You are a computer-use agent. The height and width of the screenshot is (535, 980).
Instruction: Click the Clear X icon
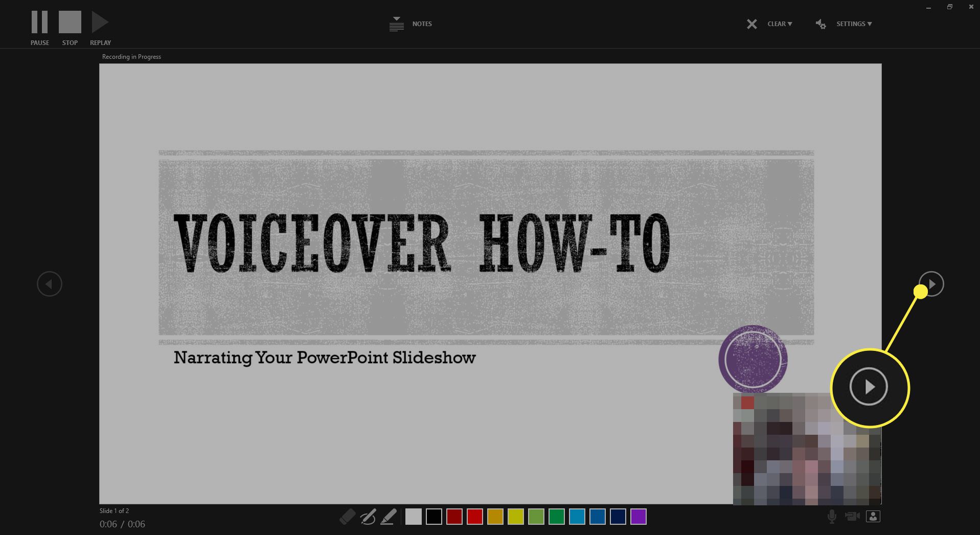pos(751,24)
